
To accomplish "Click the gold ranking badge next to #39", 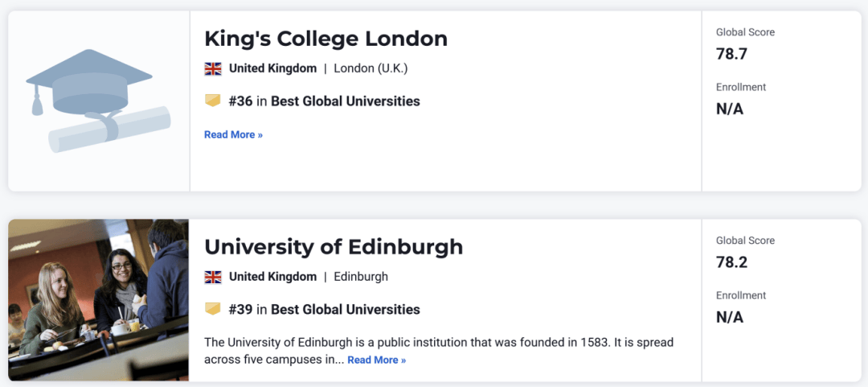I will click(x=212, y=308).
